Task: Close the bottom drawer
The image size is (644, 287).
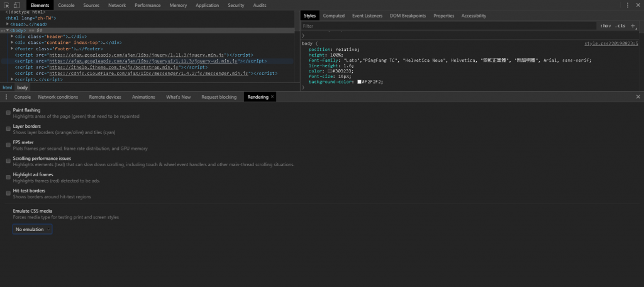Action: point(638,97)
